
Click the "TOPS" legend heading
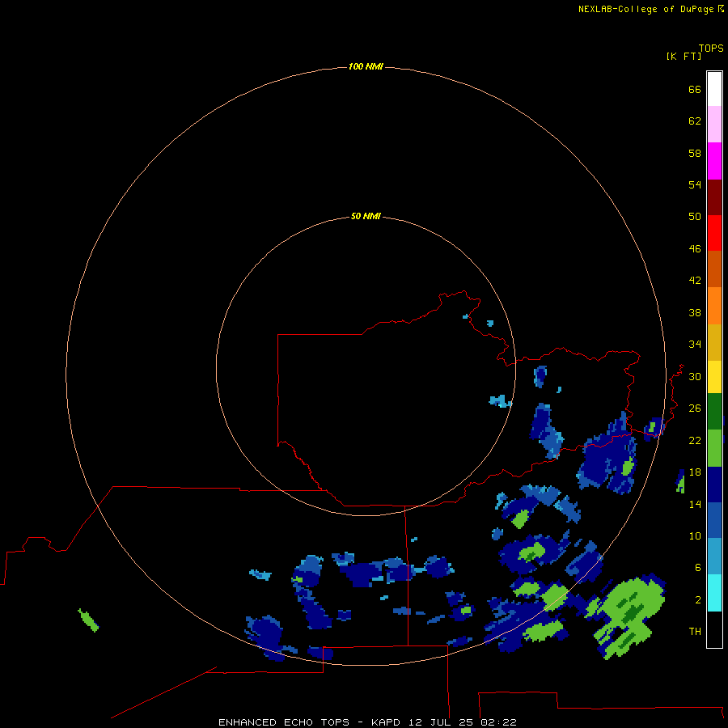[x=711, y=49]
